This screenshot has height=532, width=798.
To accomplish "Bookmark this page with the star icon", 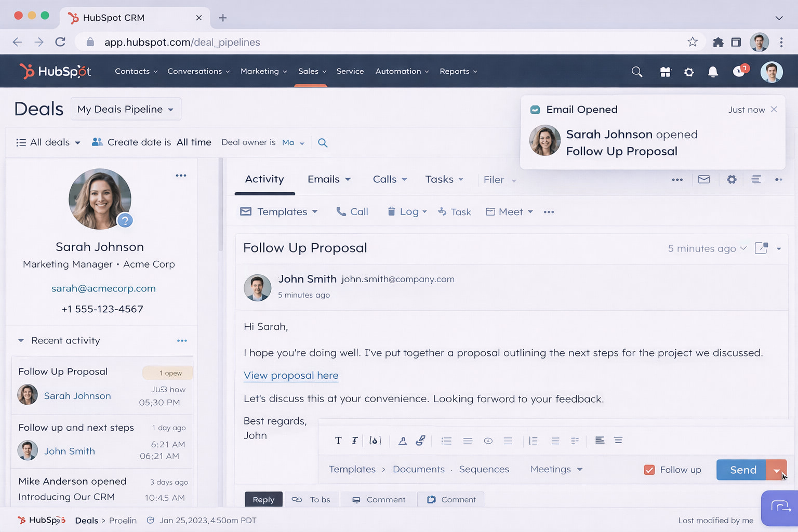I will coord(693,42).
